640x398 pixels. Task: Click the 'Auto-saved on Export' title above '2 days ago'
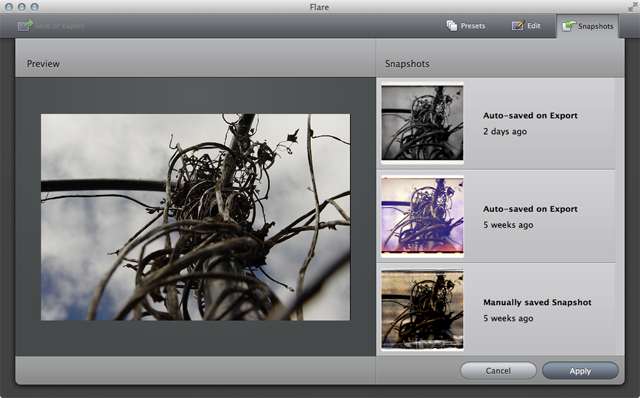click(x=530, y=116)
